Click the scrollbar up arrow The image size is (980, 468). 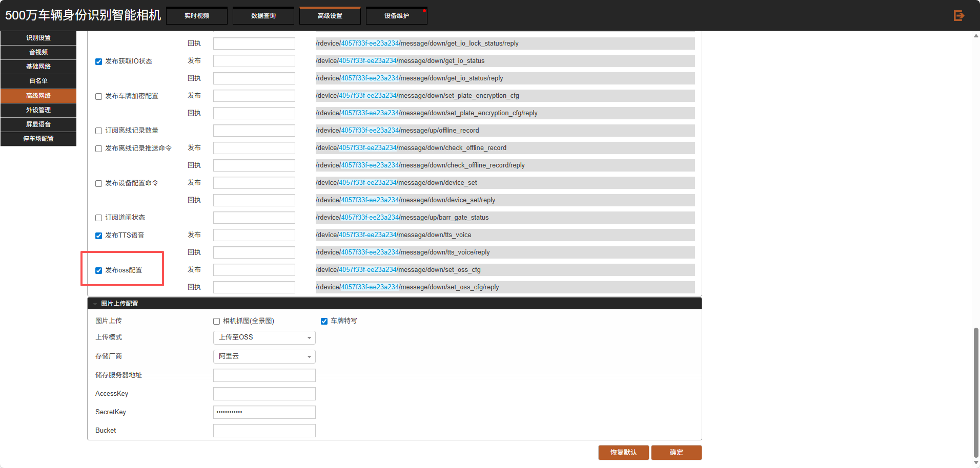pos(976,36)
